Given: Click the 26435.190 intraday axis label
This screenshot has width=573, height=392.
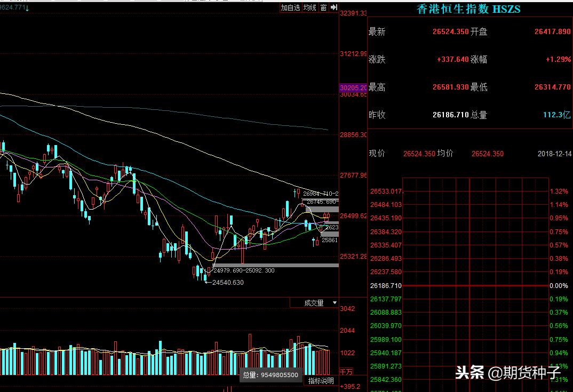Looking at the screenshot, I should click(386, 218).
